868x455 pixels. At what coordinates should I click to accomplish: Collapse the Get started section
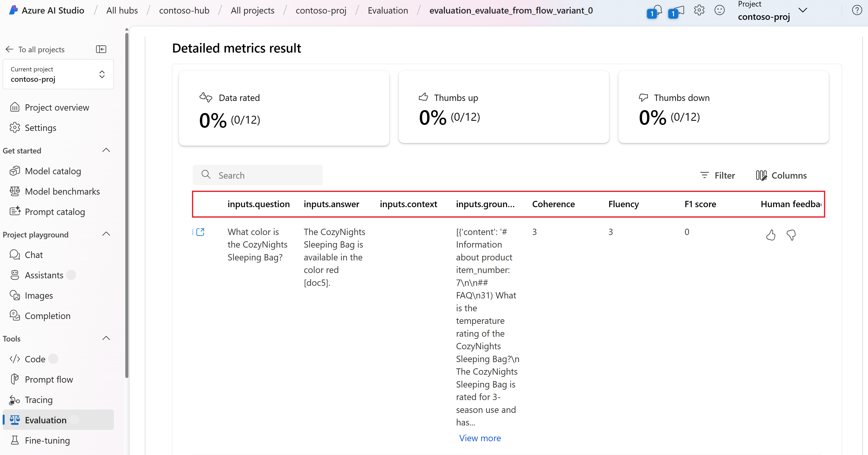tap(106, 150)
